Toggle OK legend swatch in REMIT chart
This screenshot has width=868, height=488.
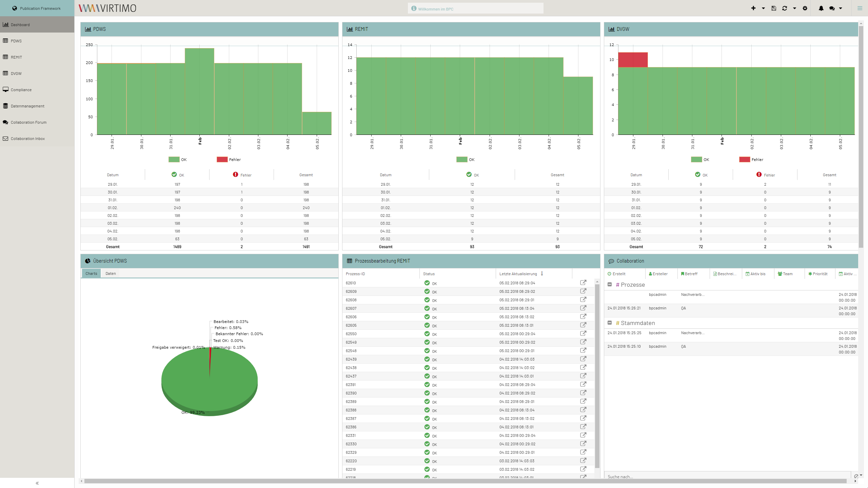[462, 159]
